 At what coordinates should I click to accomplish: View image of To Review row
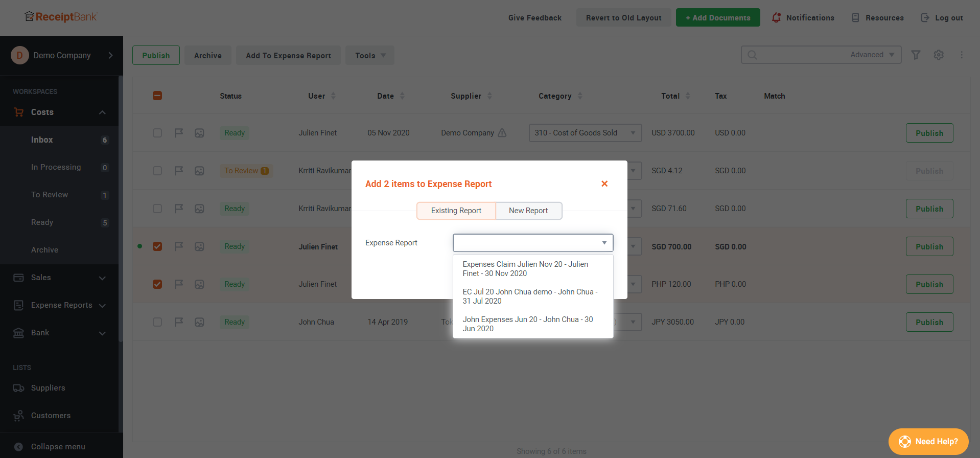tap(199, 171)
